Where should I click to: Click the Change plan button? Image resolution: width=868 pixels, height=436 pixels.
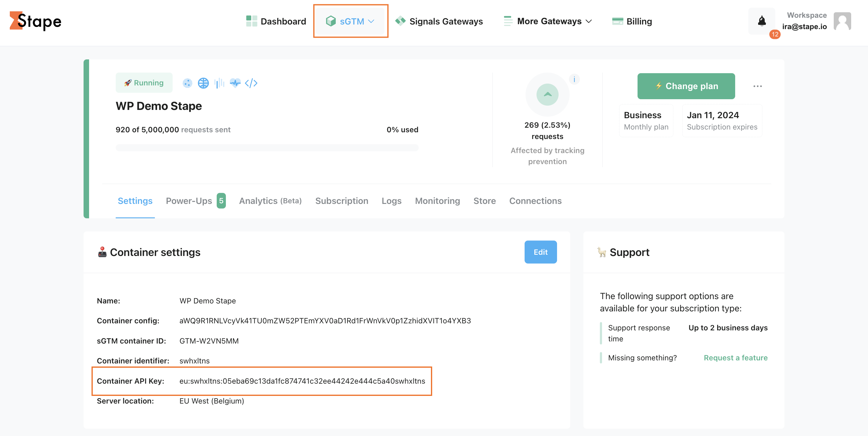tap(686, 86)
